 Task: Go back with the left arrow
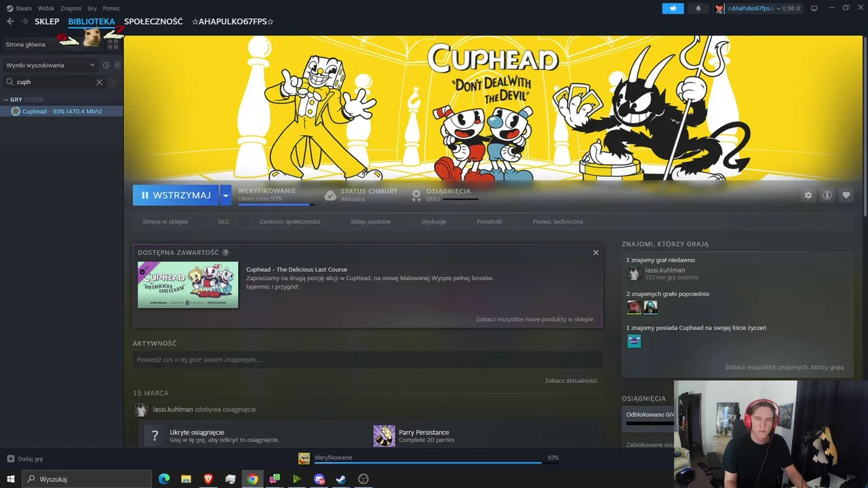pos(10,22)
